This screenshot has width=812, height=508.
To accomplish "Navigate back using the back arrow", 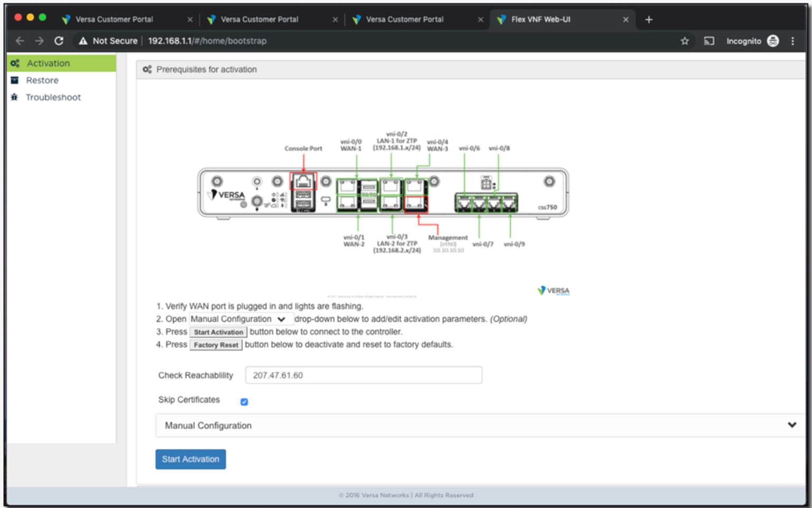I will coord(20,41).
